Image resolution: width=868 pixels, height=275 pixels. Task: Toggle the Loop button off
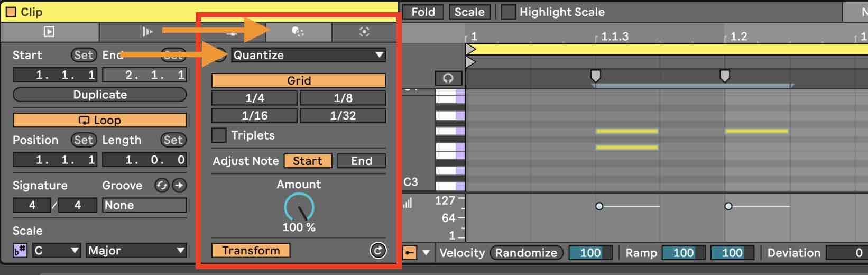100,120
